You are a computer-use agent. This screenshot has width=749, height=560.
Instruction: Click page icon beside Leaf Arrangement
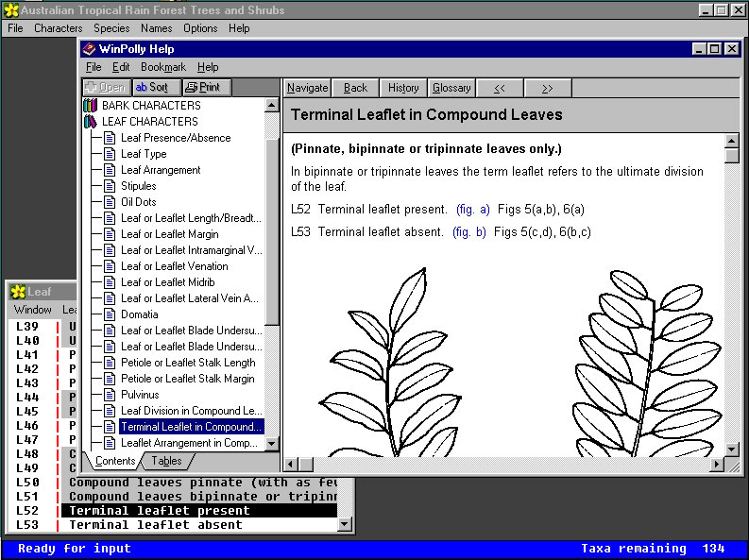pyautogui.click(x=110, y=170)
